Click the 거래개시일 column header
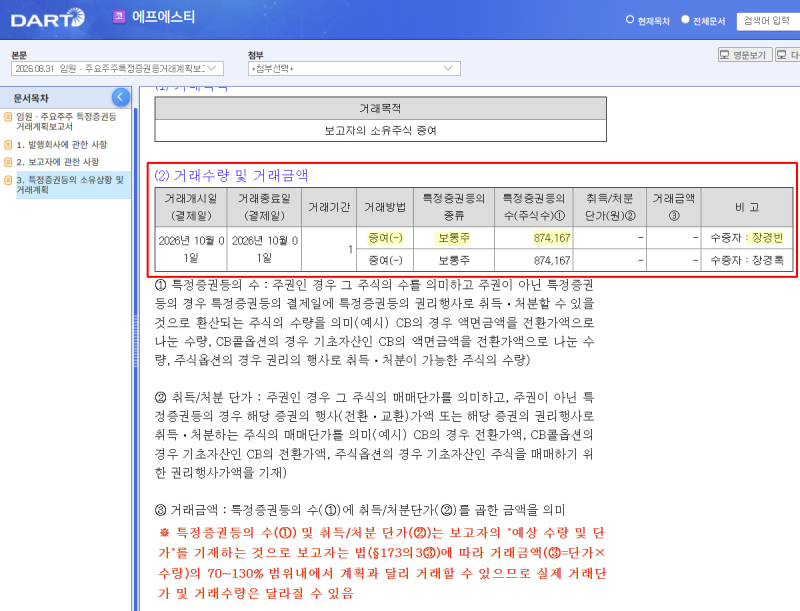Viewport: 800px width, 611px height. (191, 207)
